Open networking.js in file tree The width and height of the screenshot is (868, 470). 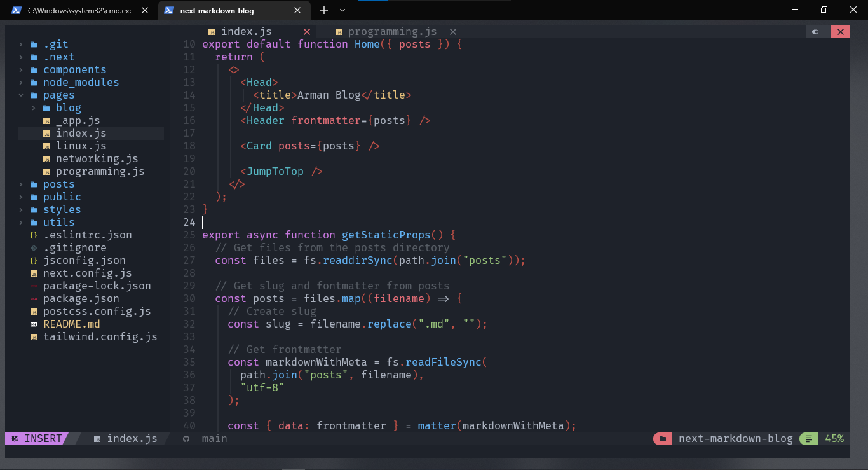coord(97,159)
